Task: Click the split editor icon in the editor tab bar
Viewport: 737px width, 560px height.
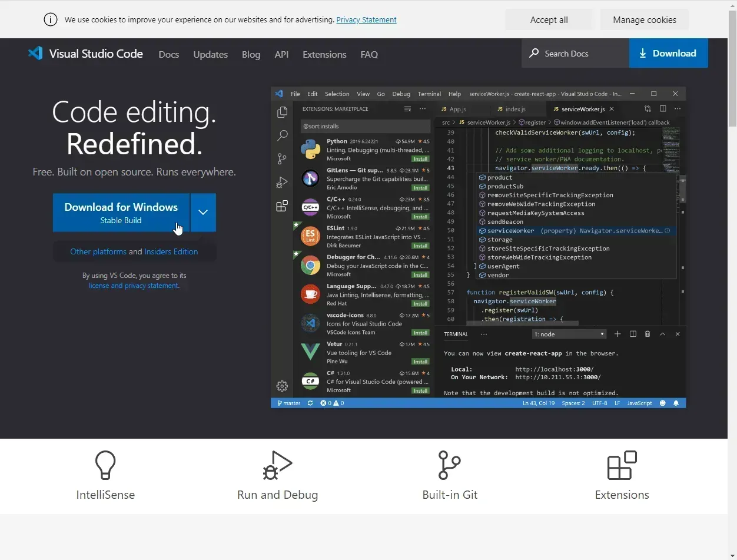Action: [x=663, y=109]
